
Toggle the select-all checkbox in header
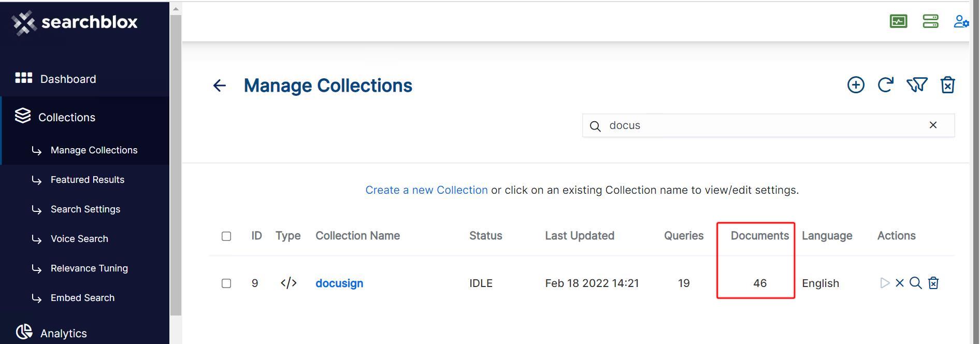coord(226,236)
